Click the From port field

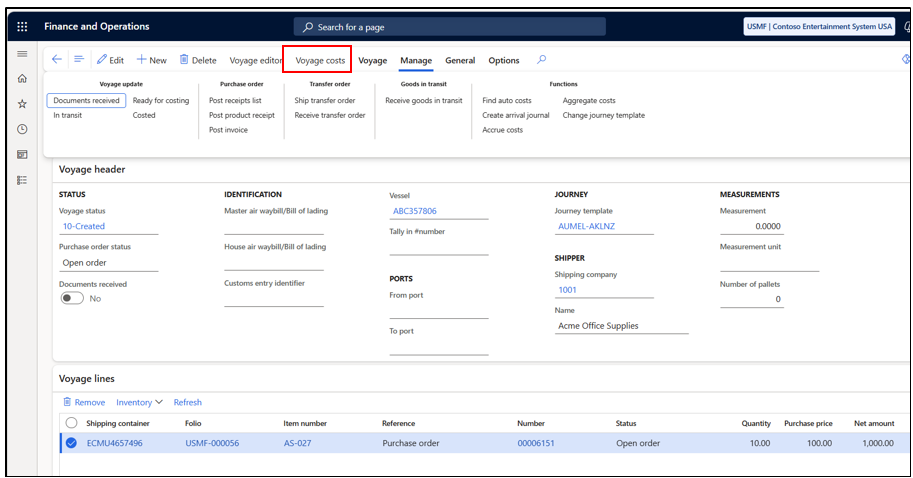[438, 311]
